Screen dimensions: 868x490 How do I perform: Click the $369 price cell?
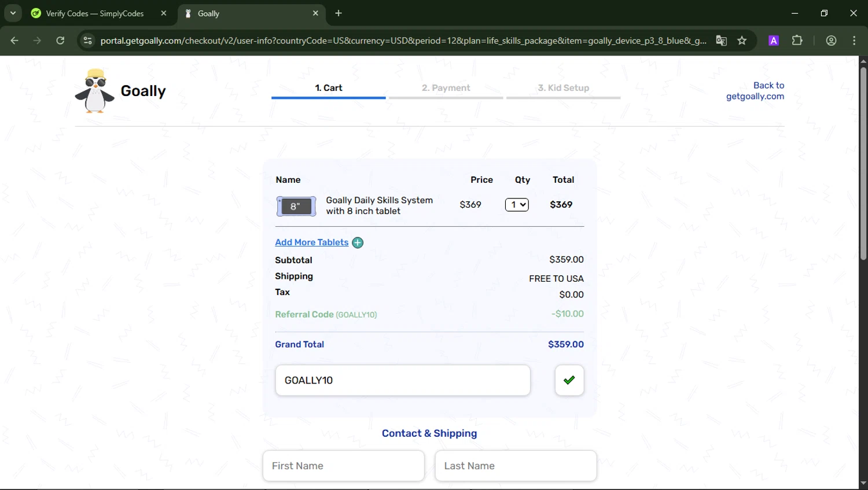coord(470,205)
